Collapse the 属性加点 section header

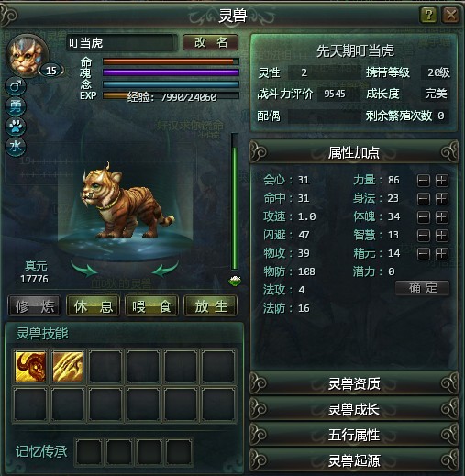354,152
